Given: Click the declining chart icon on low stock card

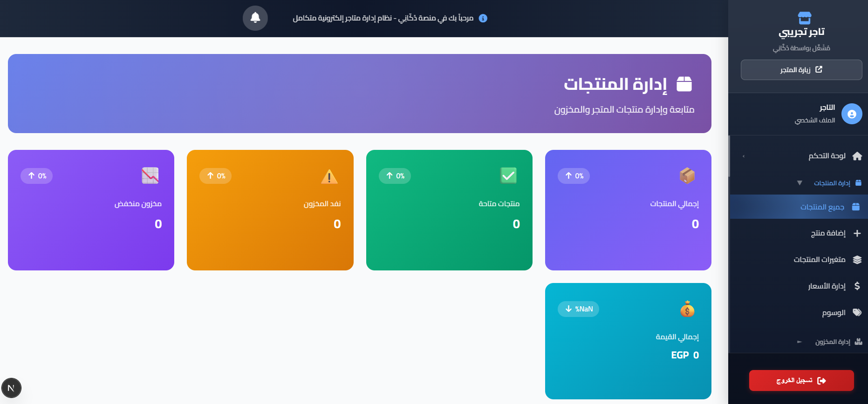Looking at the screenshot, I should click(150, 175).
